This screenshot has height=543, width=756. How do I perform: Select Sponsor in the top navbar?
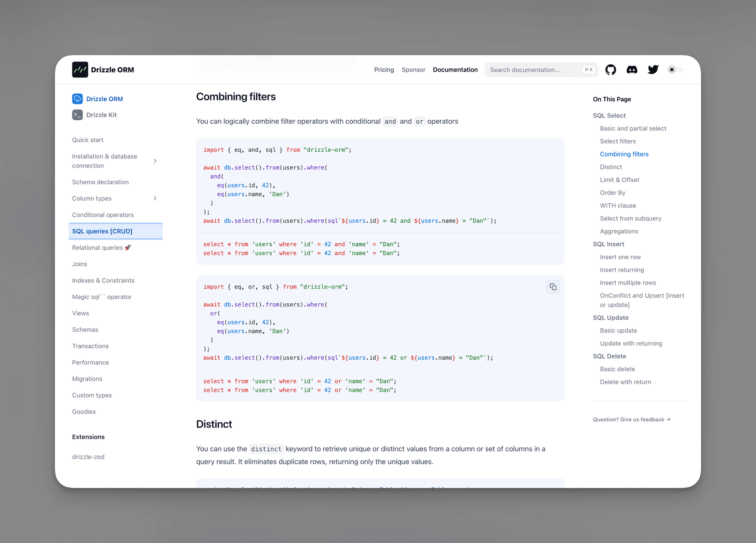click(x=413, y=69)
